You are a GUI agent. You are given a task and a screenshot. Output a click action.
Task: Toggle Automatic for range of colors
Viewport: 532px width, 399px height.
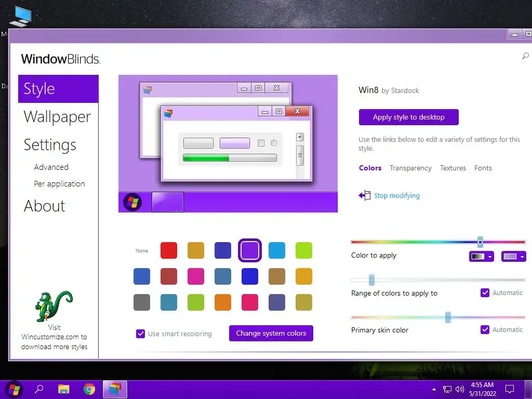485,292
